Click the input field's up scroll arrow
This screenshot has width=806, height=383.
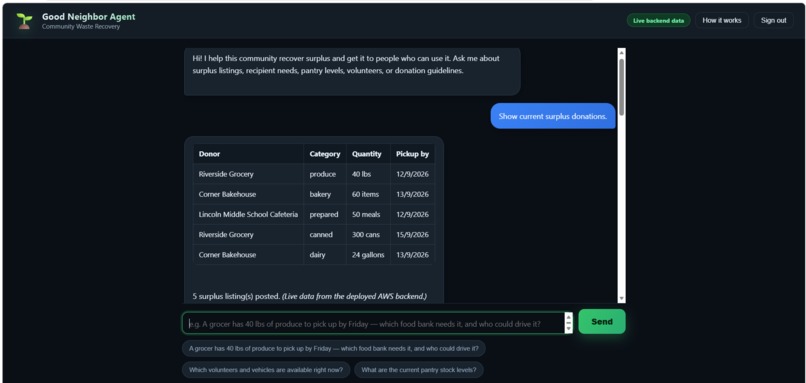pyautogui.click(x=569, y=317)
